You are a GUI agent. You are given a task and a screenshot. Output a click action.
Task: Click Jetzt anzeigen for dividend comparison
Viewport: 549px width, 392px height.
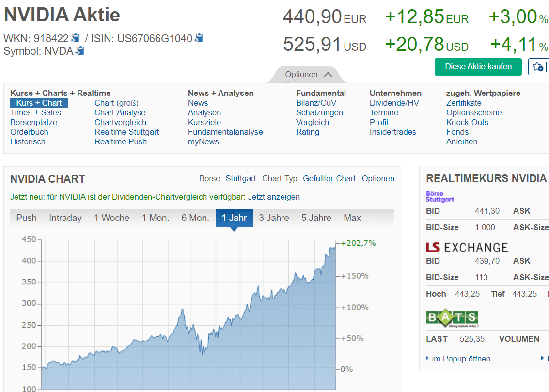pos(274,197)
